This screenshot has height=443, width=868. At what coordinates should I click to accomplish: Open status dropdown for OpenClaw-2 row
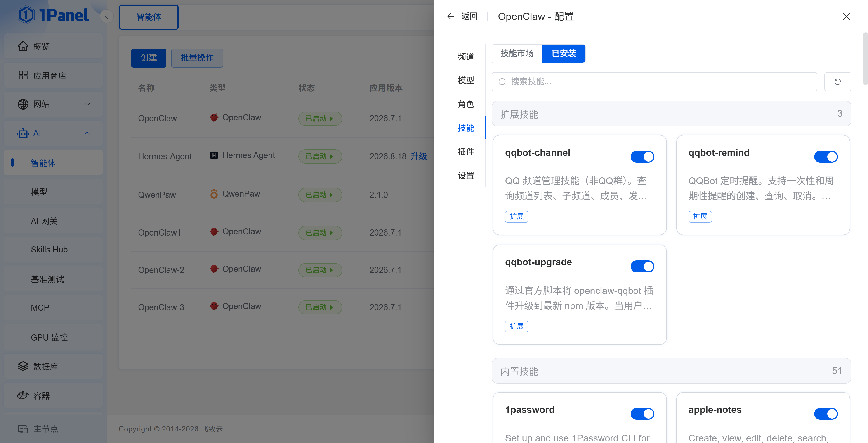coord(320,270)
